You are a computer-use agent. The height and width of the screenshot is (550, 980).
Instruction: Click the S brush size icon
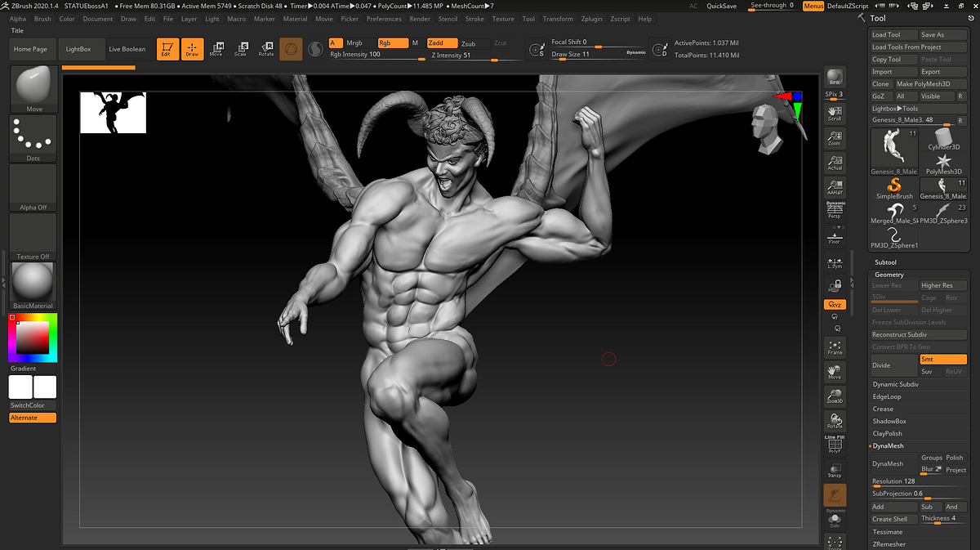537,50
